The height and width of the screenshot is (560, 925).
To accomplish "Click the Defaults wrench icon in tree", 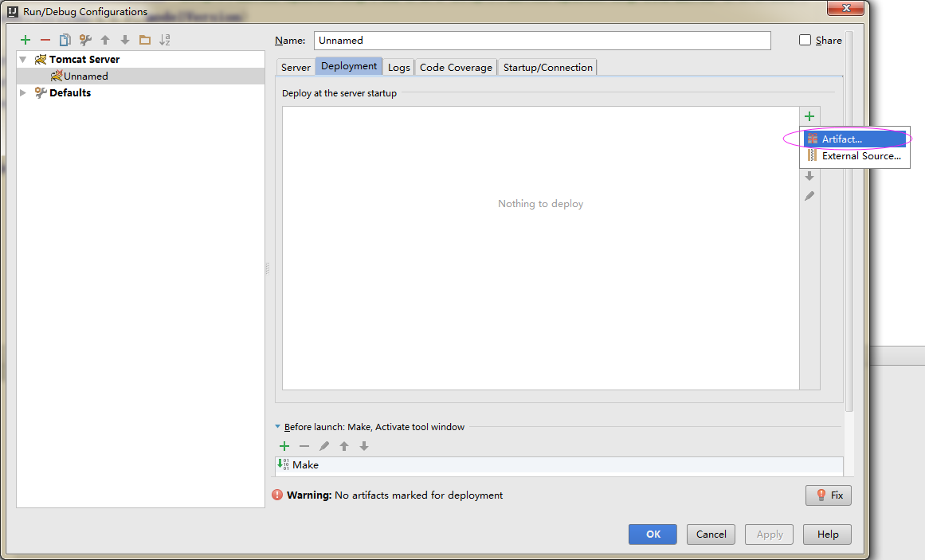I will [41, 92].
